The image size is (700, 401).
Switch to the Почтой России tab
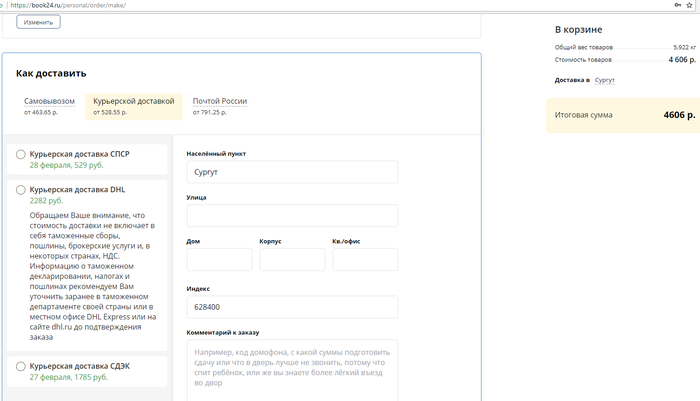pos(220,101)
